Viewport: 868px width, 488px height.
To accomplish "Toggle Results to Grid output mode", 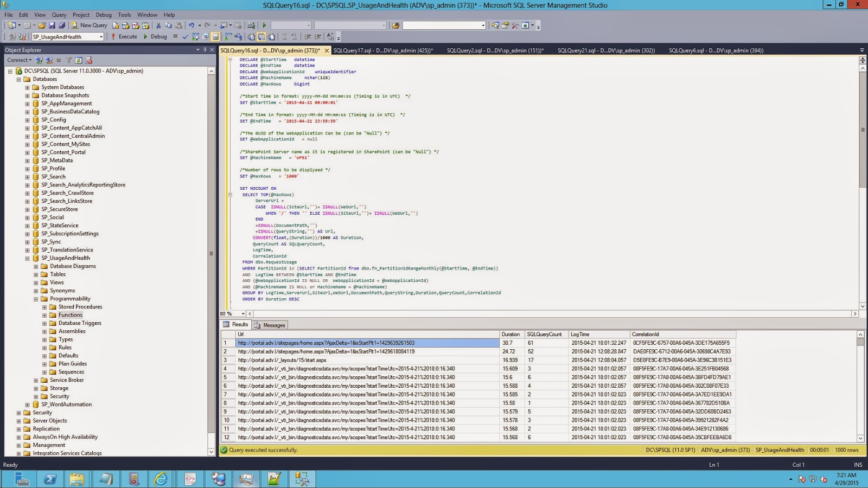I will 261,37.
